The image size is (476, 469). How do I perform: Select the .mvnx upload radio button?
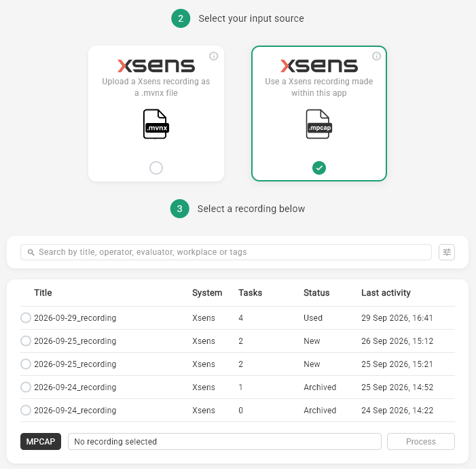click(156, 168)
